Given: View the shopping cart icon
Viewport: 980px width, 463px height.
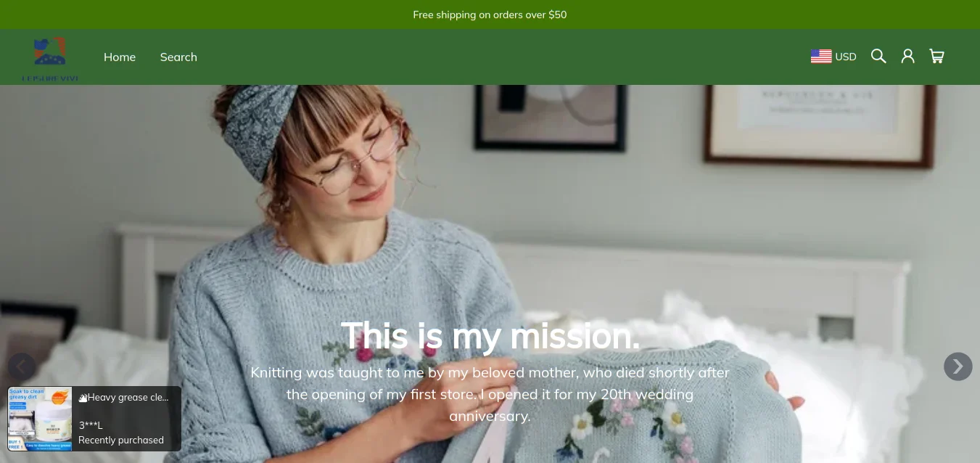Looking at the screenshot, I should [936, 57].
